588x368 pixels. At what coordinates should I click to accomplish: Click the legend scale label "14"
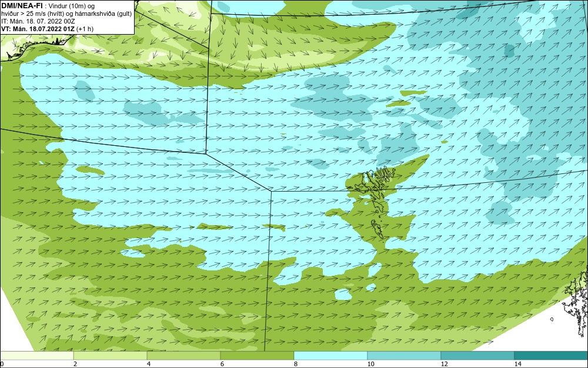pyautogui.click(x=518, y=364)
